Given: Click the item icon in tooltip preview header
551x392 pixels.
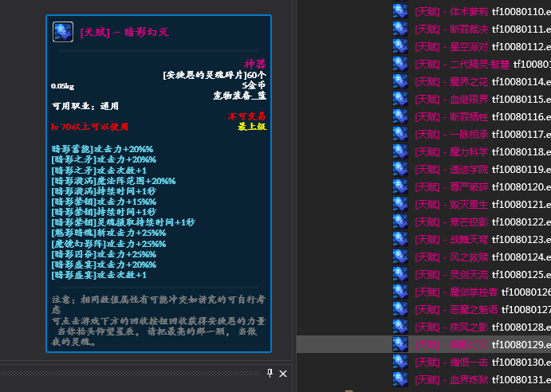Looking at the screenshot, I should tap(63, 32).
